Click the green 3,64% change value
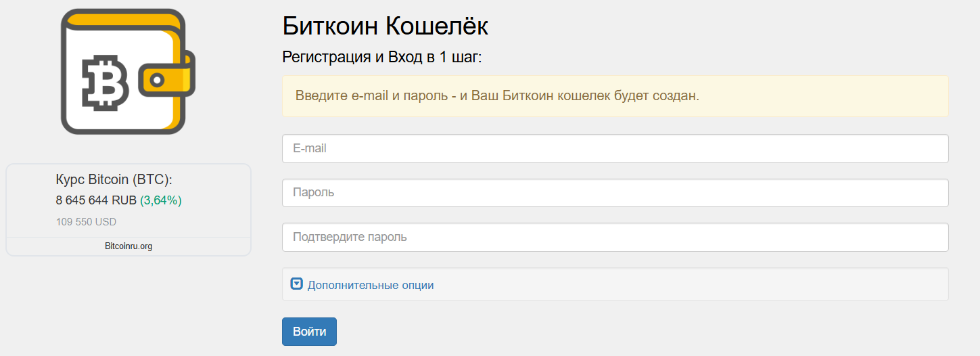The height and width of the screenshot is (356, 980). tap(161, 200)
